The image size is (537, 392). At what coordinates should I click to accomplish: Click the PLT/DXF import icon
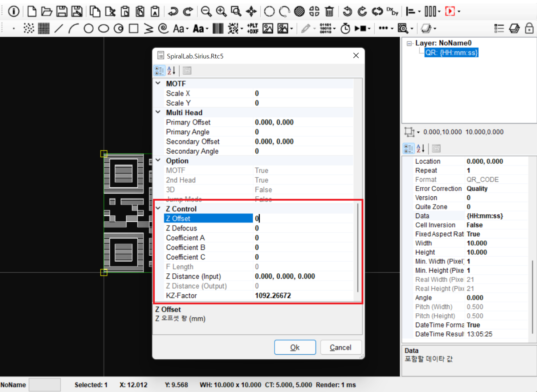pyautogui.click(x=252, y=28)
